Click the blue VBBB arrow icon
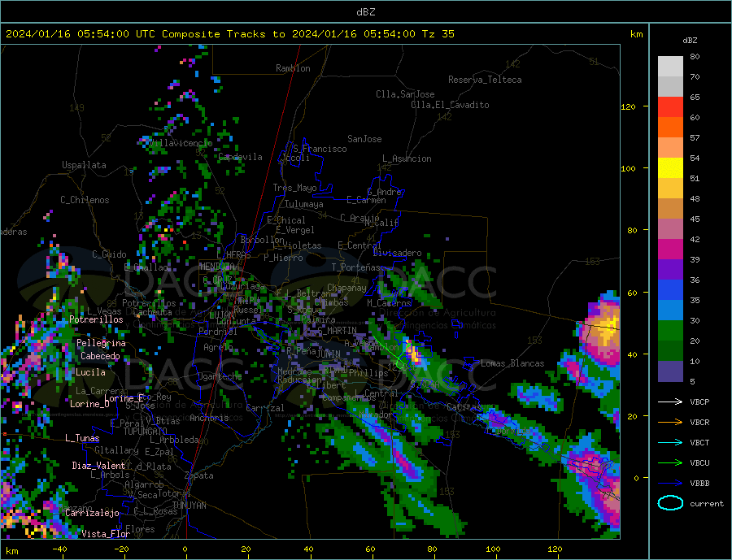 670,484
